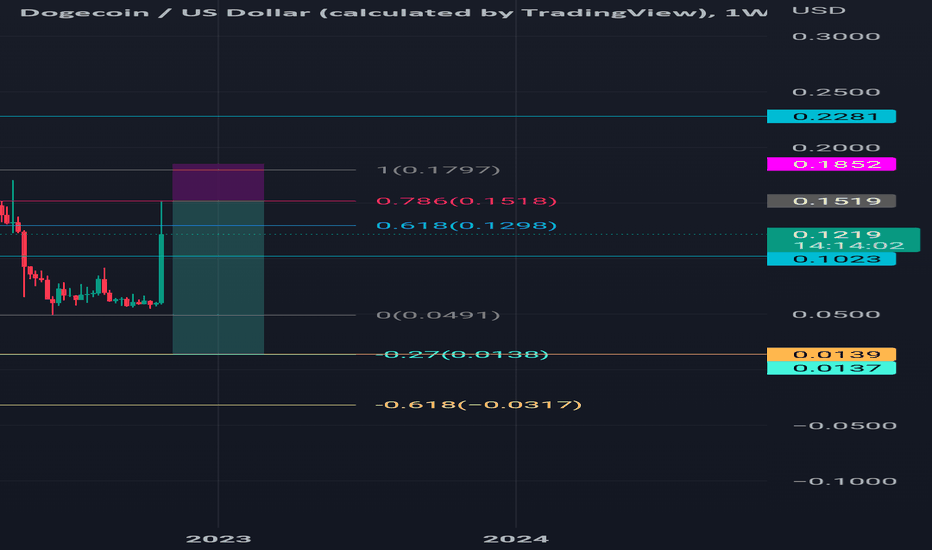This screenshot has height=550, width=932.
Task: Click the Dogecoin / US Dollar chart title
Action: (x=393, y=12)
